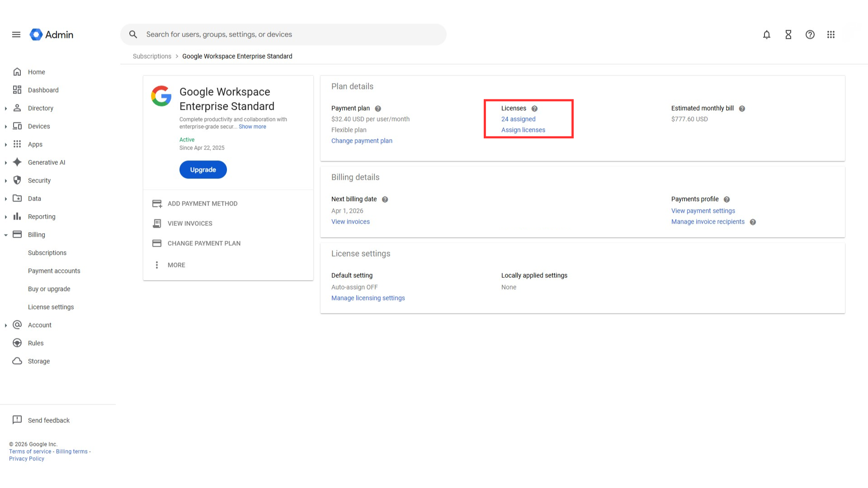The height and width of the screenshot is (488, 868).
Task: Click the Rules steering wheel icon
Action: (x=17, y=343)
